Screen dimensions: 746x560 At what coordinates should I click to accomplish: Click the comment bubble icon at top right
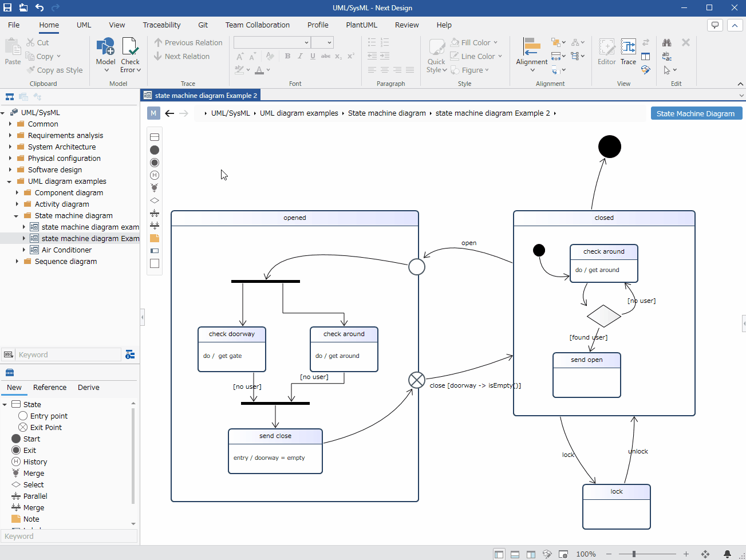[715, 25]
